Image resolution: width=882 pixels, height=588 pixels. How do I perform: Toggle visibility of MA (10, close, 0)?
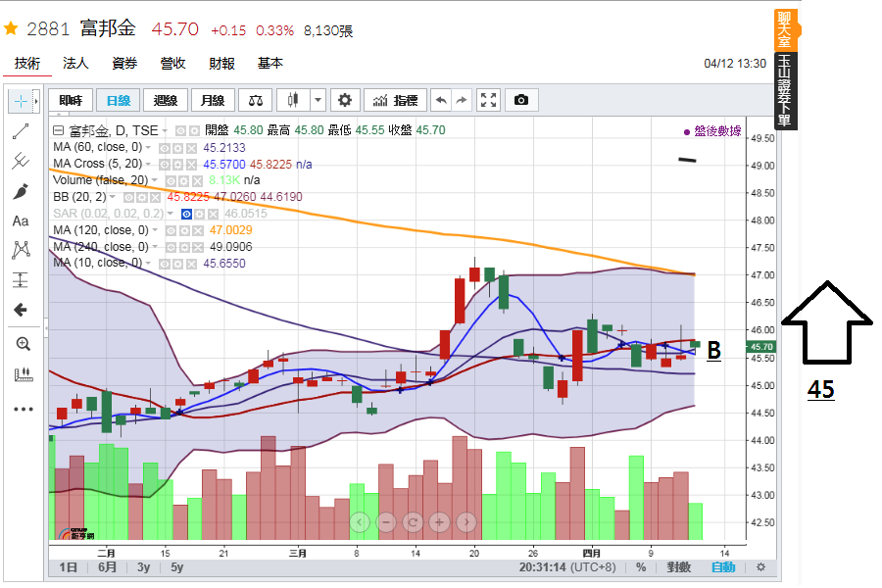pos(165,264)
